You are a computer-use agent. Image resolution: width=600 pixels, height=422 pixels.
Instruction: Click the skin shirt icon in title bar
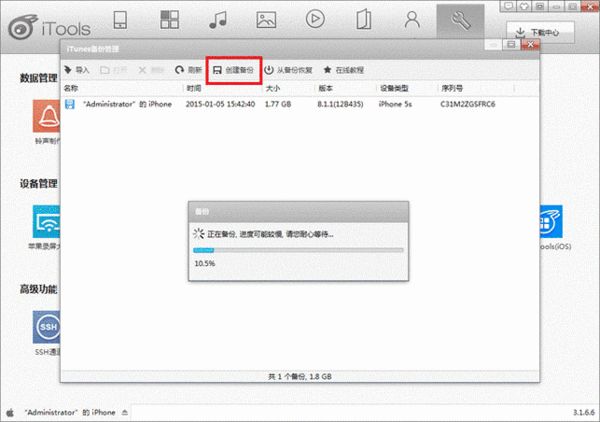(x=524, y=6)
